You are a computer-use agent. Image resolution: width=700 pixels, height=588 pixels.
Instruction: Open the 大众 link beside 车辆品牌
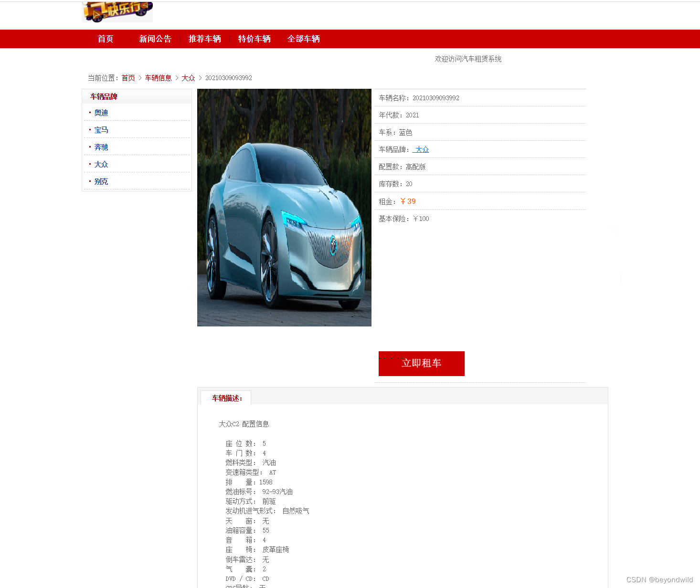click(421, 149)
